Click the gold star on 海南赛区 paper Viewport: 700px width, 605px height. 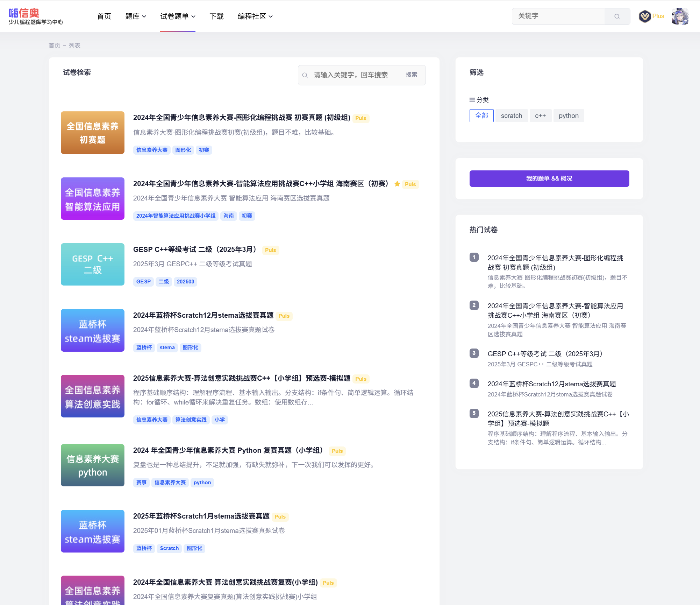point(397,184)
